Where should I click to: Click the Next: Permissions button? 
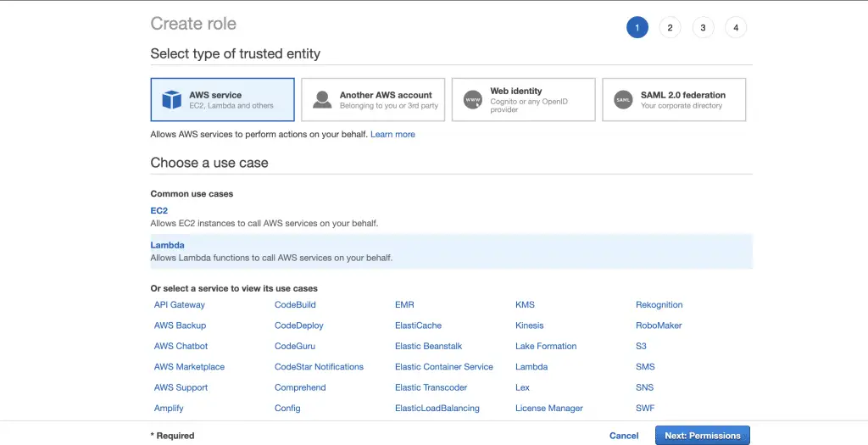click(703, 436)
